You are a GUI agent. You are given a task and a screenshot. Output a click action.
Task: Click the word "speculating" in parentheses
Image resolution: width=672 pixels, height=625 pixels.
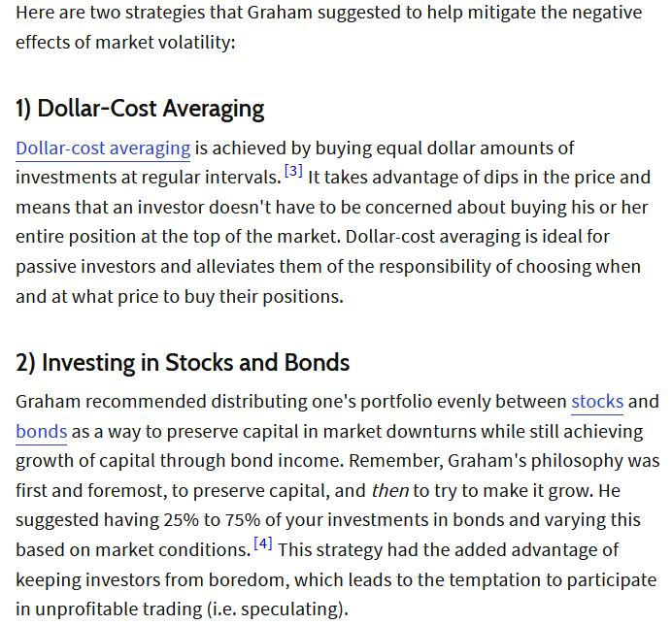pos(290,609)
